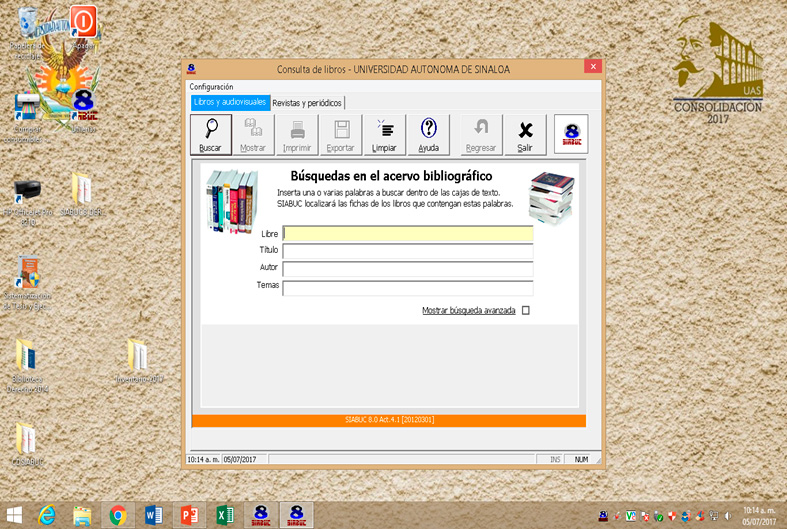Click the Exportar floppy disk button

tap(341, 135)
